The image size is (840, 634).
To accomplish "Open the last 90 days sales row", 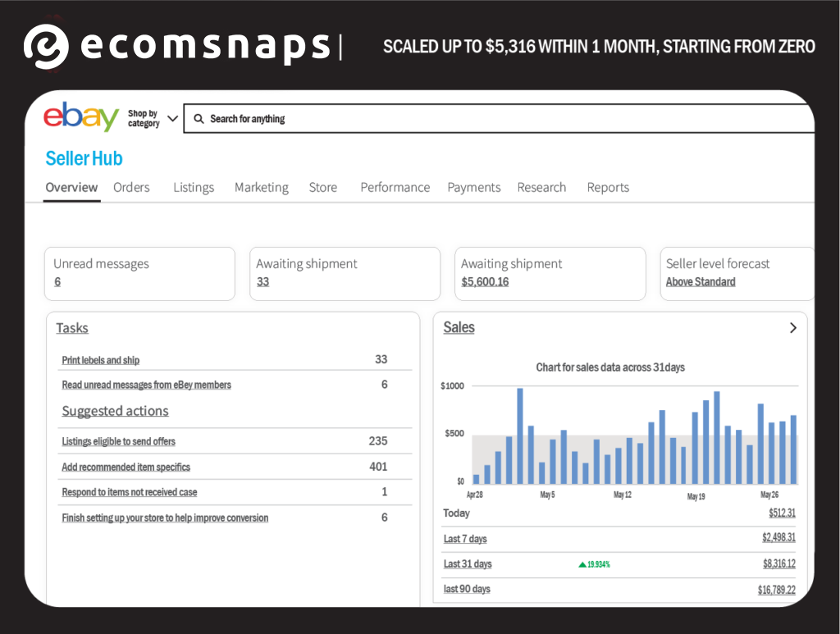I will point(619,590).
